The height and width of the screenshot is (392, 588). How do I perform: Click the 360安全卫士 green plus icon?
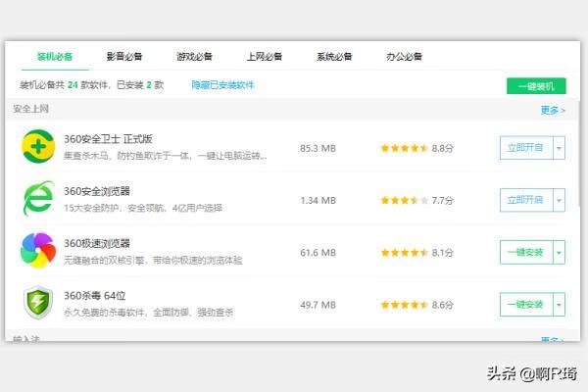coord(39,148)
